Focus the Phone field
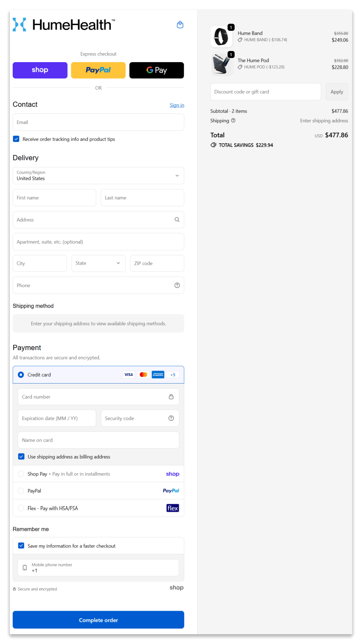This screenshot has height=644, width=362. [x=98, y=285]
